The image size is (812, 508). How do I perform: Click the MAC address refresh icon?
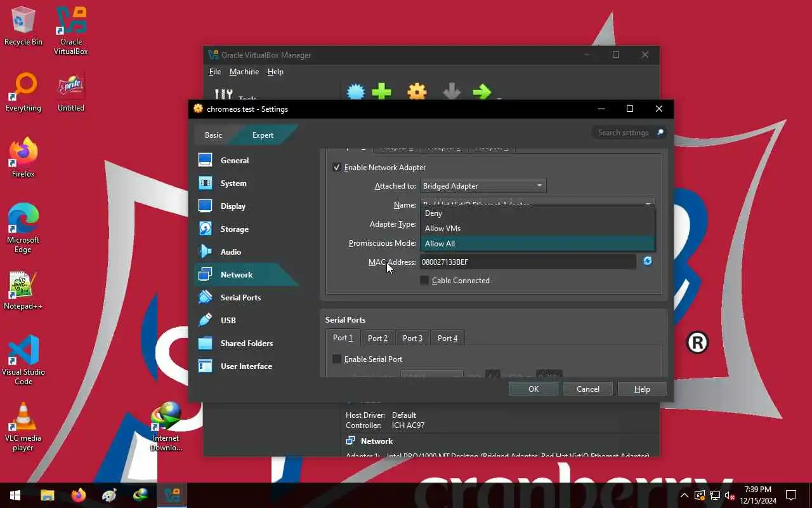(647, 261)
